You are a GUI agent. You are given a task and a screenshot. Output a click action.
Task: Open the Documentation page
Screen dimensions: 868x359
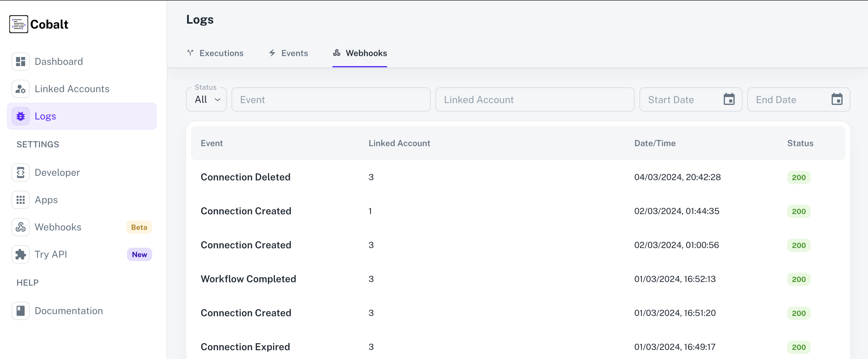(x=69, y=310)
